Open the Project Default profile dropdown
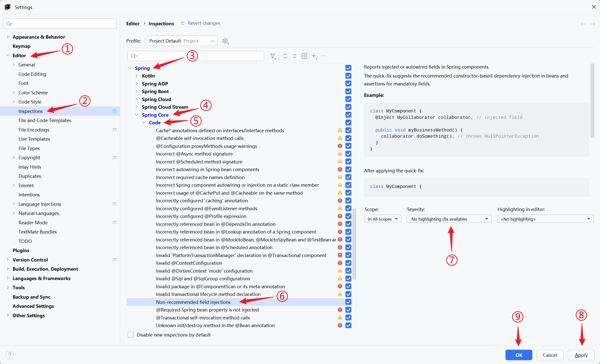Viewport: 600px width, 364px height. click(181, 41)
